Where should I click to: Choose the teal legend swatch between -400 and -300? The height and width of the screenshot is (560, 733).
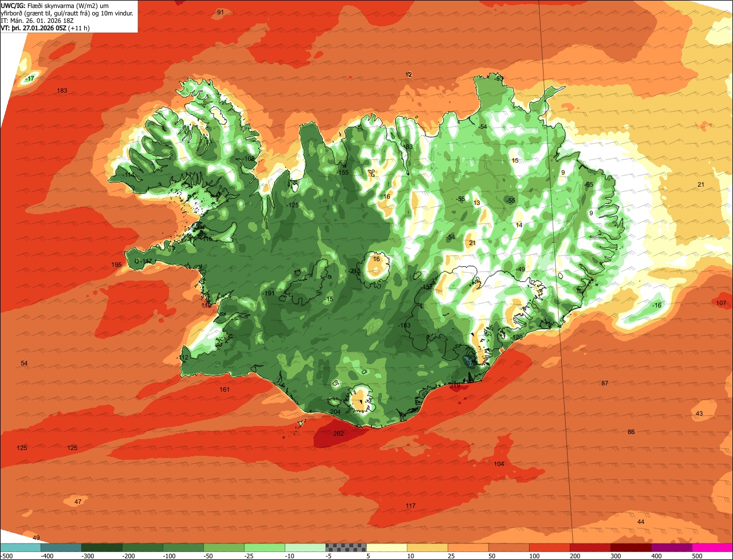61,547
